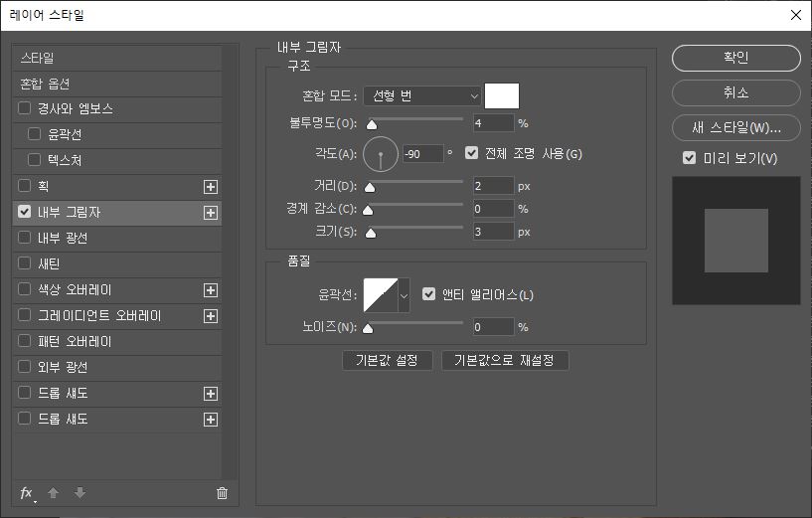The height and width of the screenshot is (518, 812).
Task: Open the 혼합 모드 dropdown
Action: pyautogui.click(x=422, y=96)
